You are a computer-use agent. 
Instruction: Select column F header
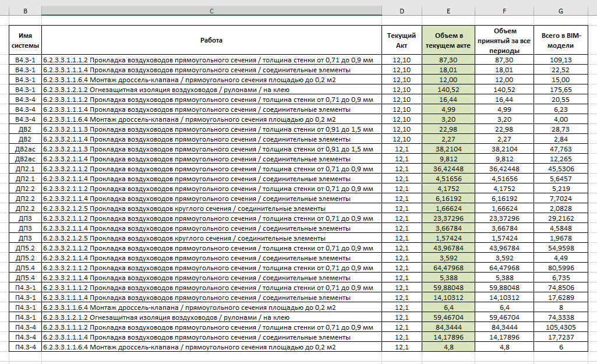coord(504,11)
